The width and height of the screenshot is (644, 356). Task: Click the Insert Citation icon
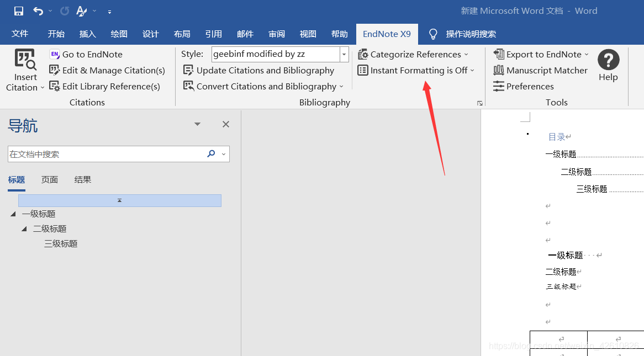click(x=25, y=60)
